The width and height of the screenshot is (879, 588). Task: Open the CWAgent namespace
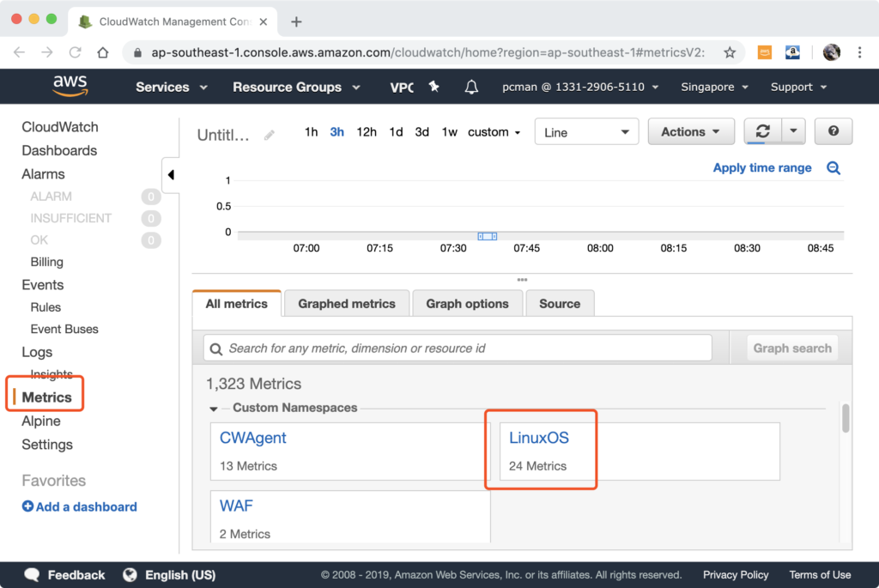click(253, 438)
